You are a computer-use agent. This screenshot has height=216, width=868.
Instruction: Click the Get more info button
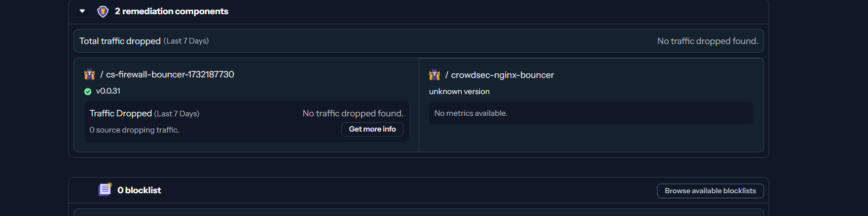pyautogui.click(x=372, y=129)
